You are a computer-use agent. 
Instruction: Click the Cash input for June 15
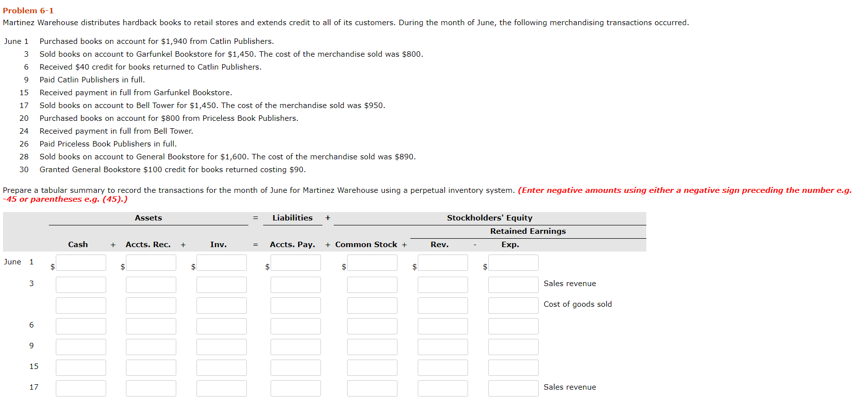click(81, 367)
